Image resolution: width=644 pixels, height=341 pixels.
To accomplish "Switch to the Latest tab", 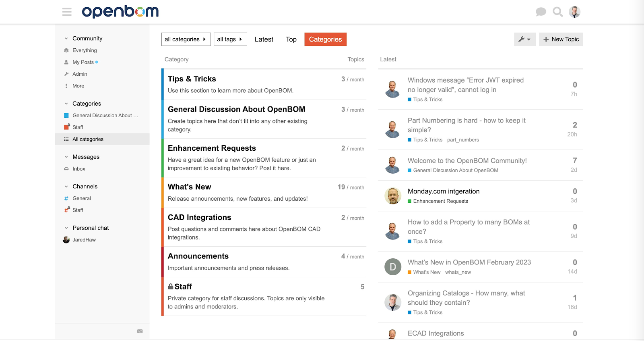I will [264, 39].
